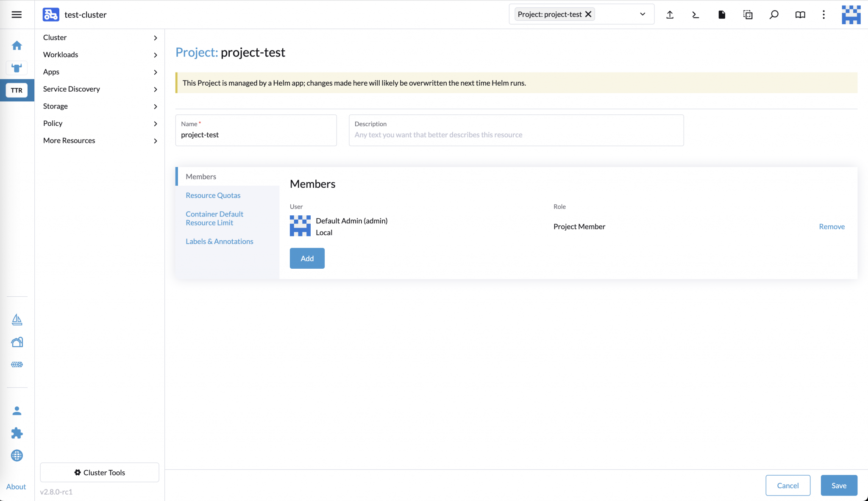868x501 pixels.
Task: Click into the Description text field
Action: point(515,135)
